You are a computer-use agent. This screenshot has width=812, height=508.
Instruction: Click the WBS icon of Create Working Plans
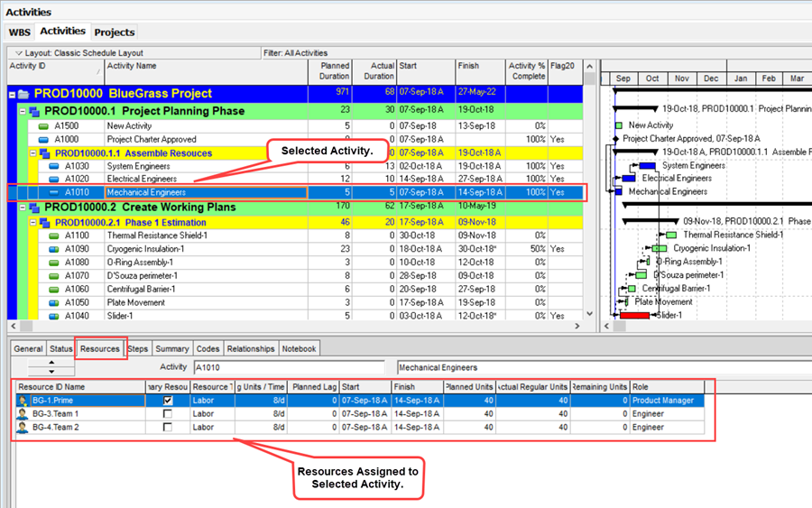34,208
